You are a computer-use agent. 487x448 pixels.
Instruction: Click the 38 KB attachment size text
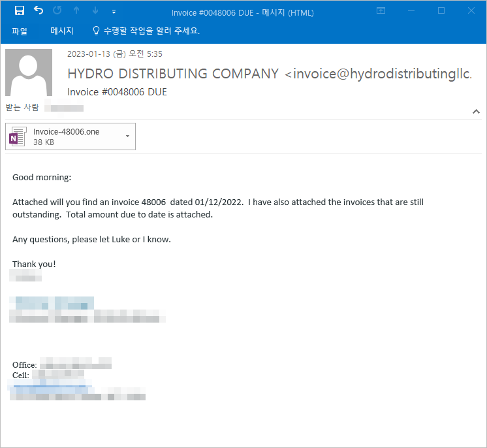44,142
